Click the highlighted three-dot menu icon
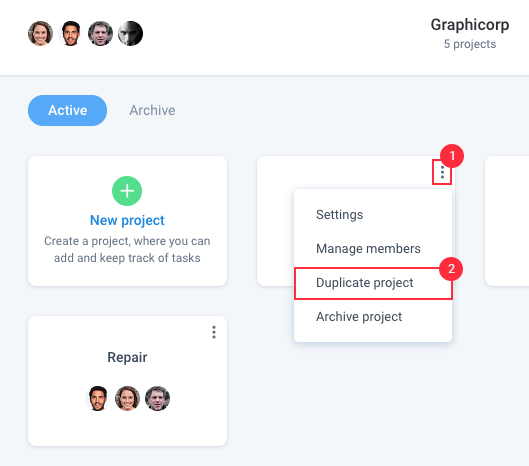The height and width of the screenshot is (466, 529). (x=442, y=172)
